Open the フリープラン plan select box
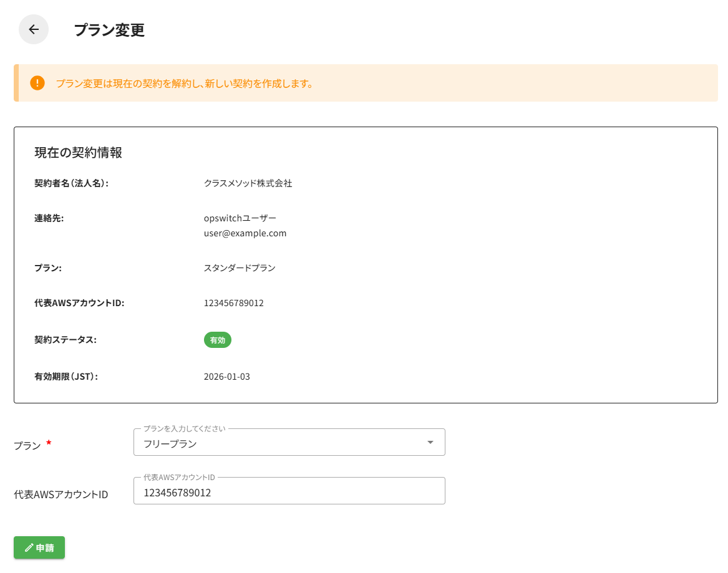The image size is (728, 573). pyautogui.click(x=281, y=443)
